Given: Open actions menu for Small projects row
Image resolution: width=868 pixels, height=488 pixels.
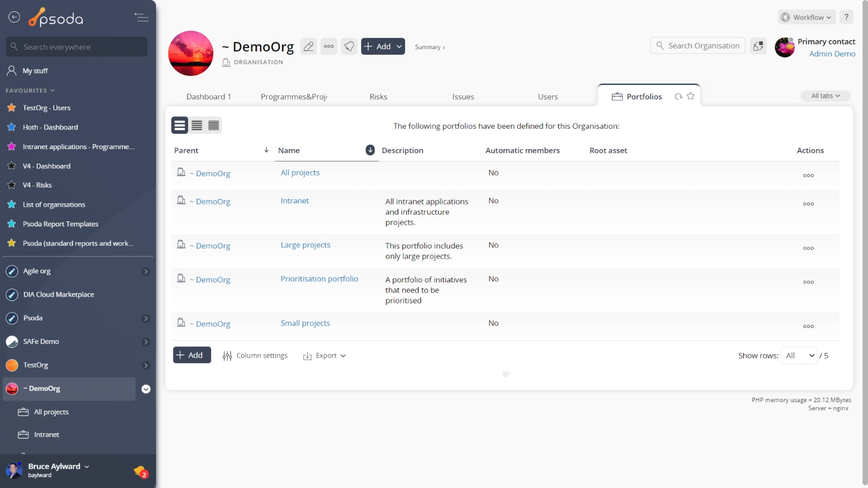Looking at the screenshot, I should (809, 326).
